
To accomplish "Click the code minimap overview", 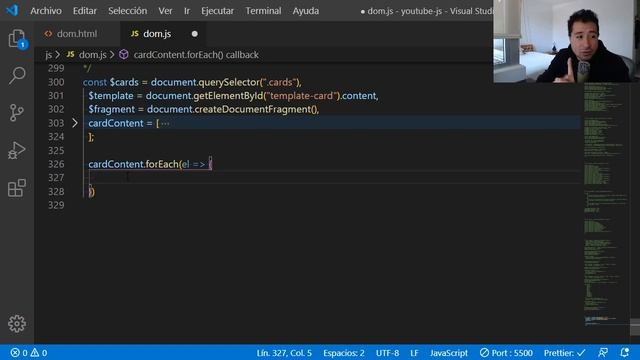I will pos(606,204).
